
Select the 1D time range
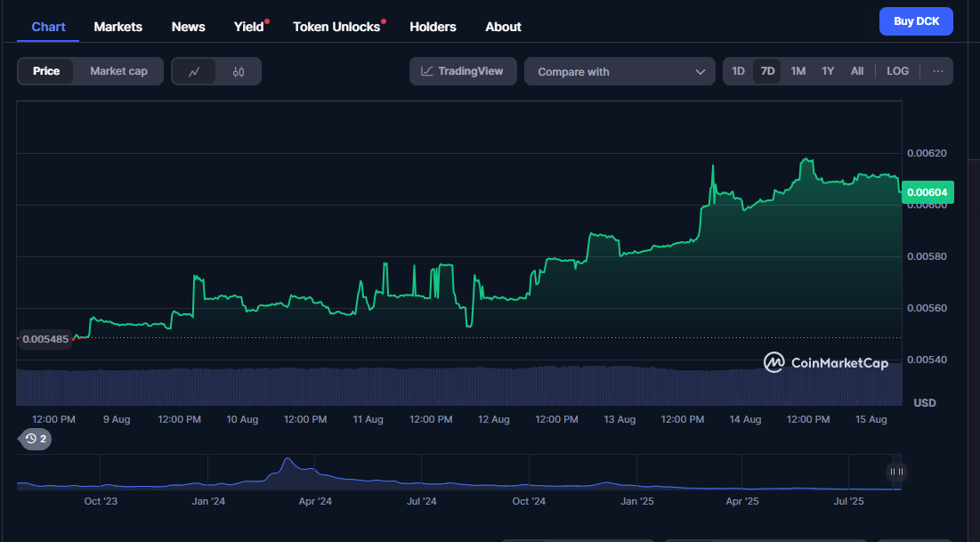[x=738, y=71]
